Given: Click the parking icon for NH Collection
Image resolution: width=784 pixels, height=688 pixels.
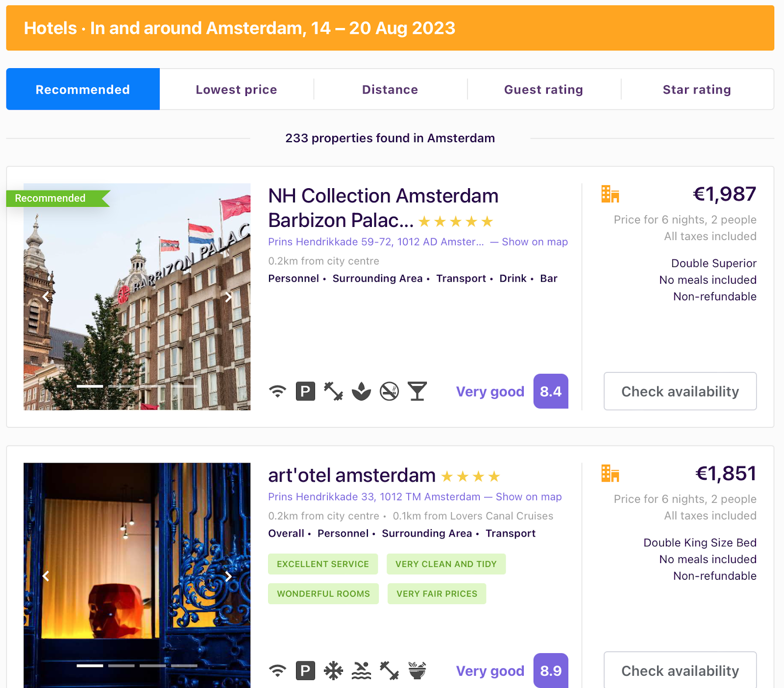Looking at the screenshot, I should 305,391.
